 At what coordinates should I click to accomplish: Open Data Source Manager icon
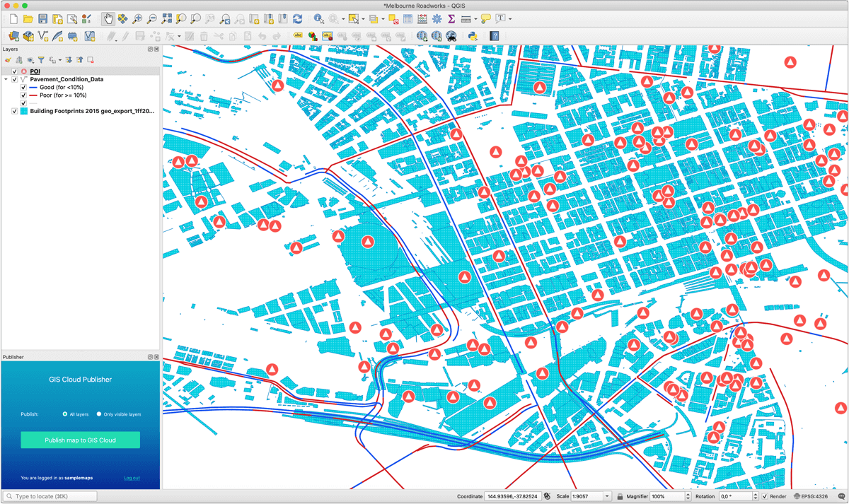(13, 36)
